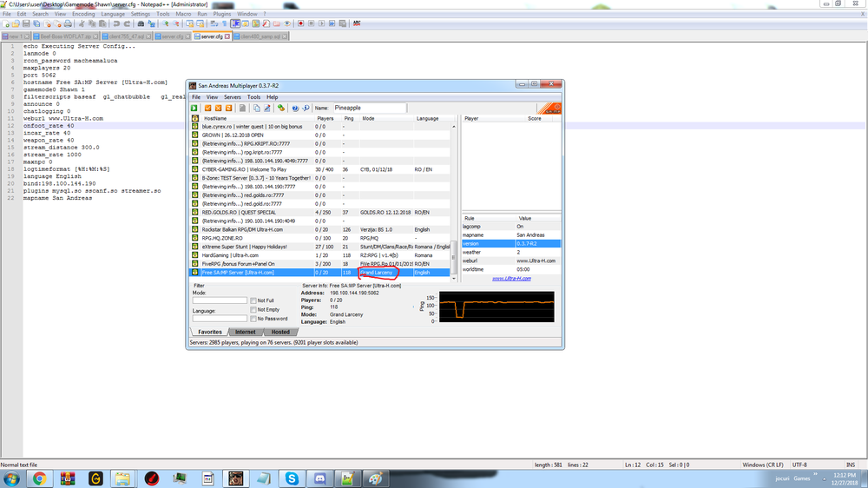
Task: Switch to the Hosted tab in SA-MP
Action: point(280,332)
